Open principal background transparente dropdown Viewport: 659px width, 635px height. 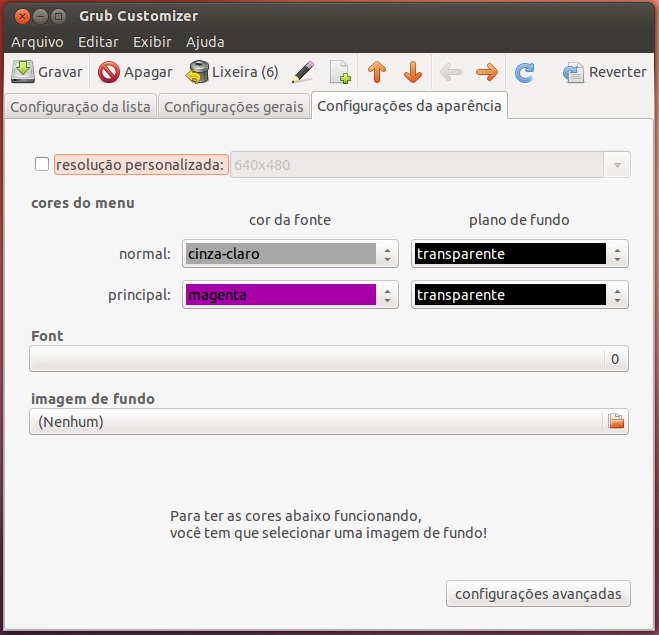click(x=519, y=295)
